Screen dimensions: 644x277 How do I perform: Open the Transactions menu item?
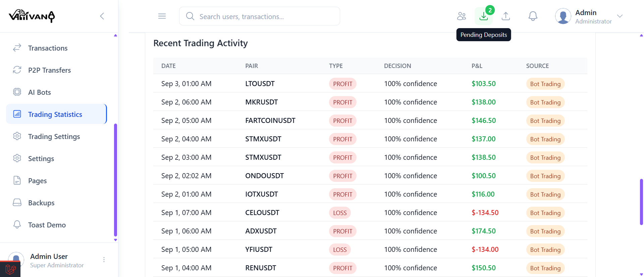tap(48, 48)
